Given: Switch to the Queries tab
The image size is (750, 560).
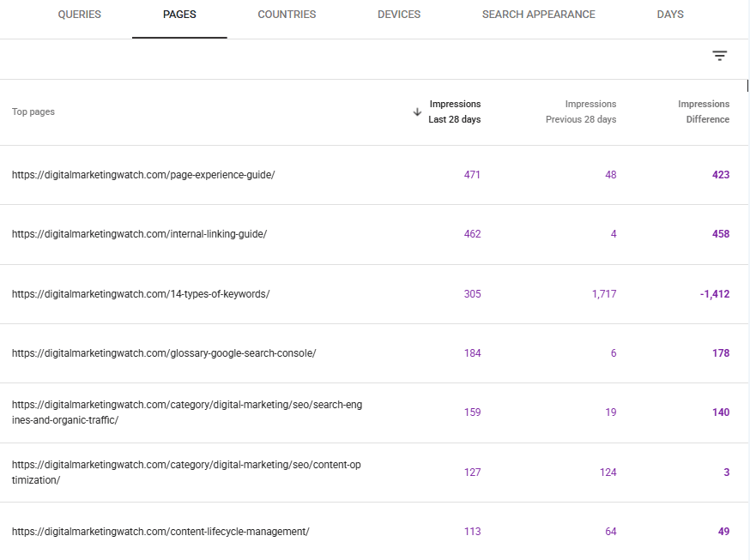Looking at the screenshot, I should click(80, 15).
